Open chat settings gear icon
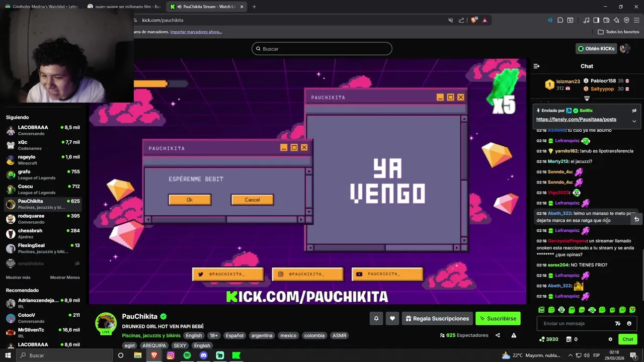This screenshot has width=644, height=362. pos(610,339)
